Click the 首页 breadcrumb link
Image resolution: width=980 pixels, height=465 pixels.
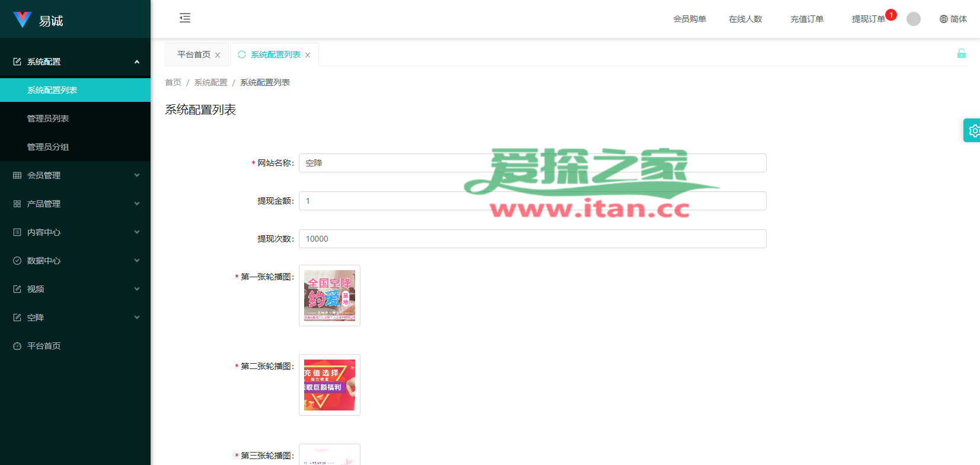[173, 82]
